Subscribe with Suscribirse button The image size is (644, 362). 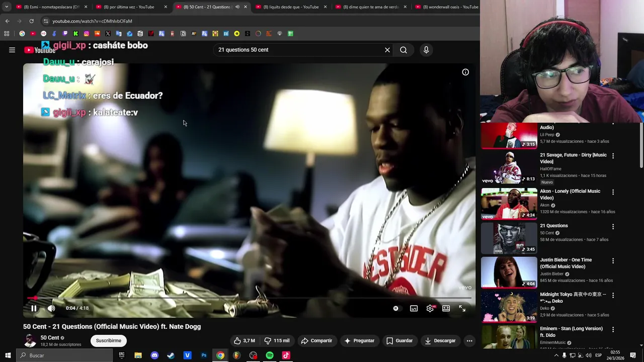tap(109, 340)
